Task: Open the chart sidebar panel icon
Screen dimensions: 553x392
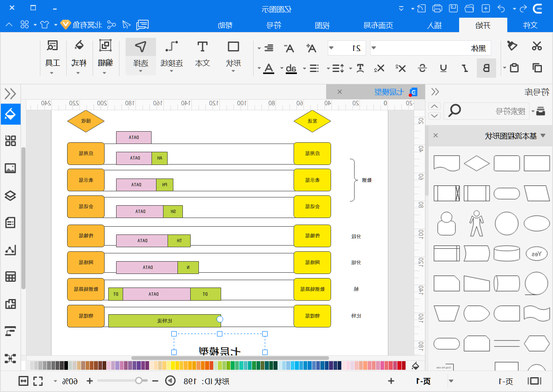Action: [10, 250]
